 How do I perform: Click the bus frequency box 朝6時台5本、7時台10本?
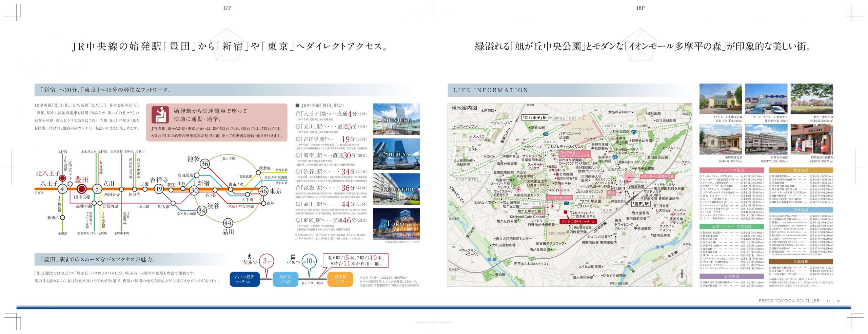tap(355, 260)
